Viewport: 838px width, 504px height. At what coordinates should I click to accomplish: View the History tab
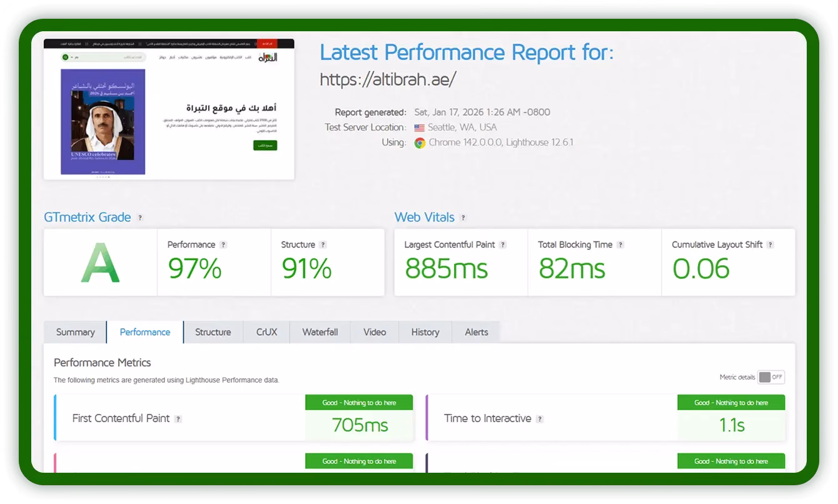425,332
